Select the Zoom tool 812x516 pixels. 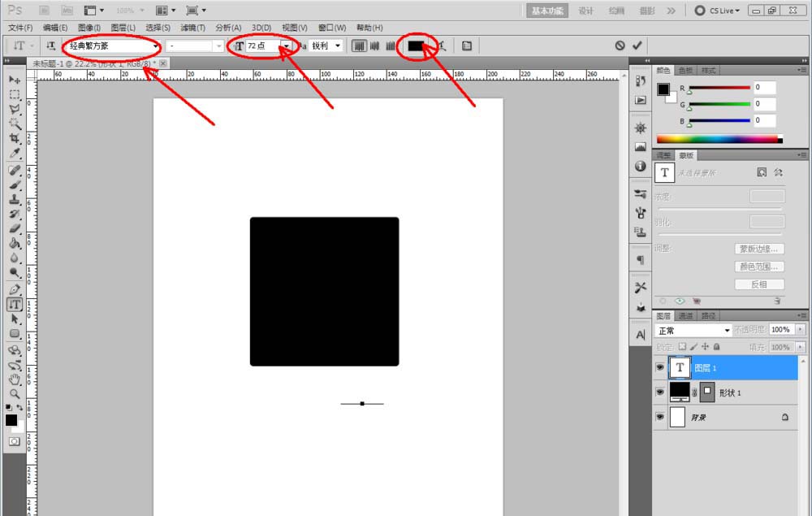coord(15,394)
